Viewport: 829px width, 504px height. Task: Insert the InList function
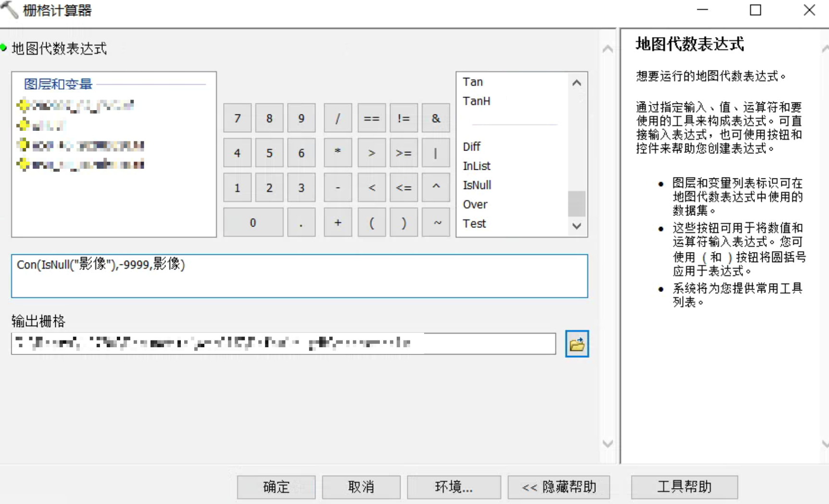[477, 166]
